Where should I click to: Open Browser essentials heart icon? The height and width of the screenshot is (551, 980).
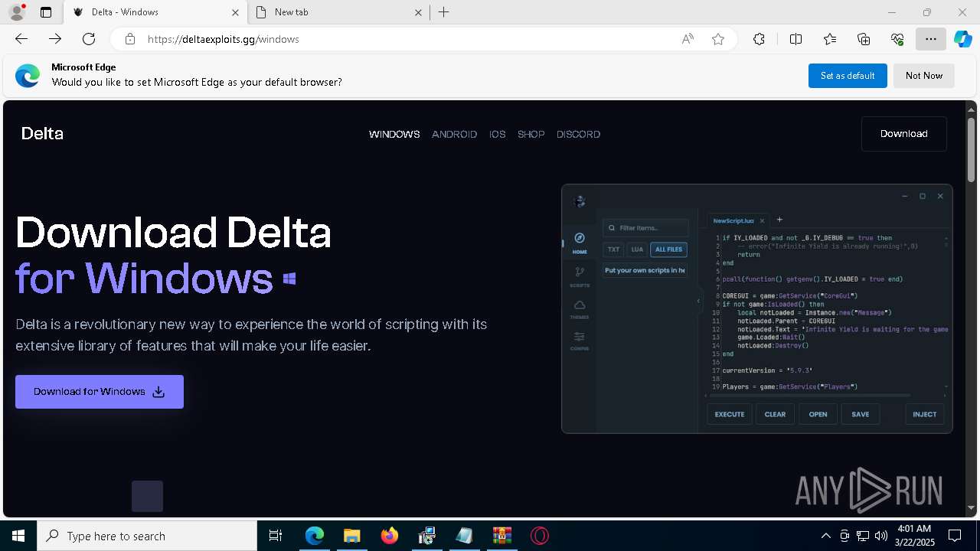[897, 39]
